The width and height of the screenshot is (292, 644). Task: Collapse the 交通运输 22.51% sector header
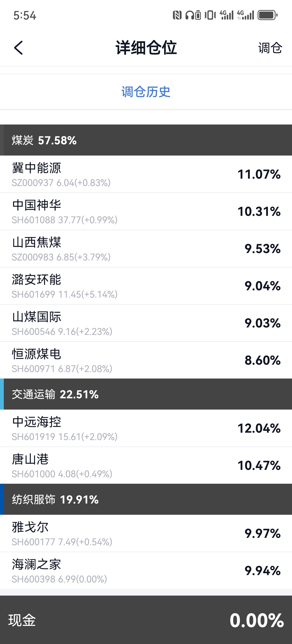pos(146,394)
